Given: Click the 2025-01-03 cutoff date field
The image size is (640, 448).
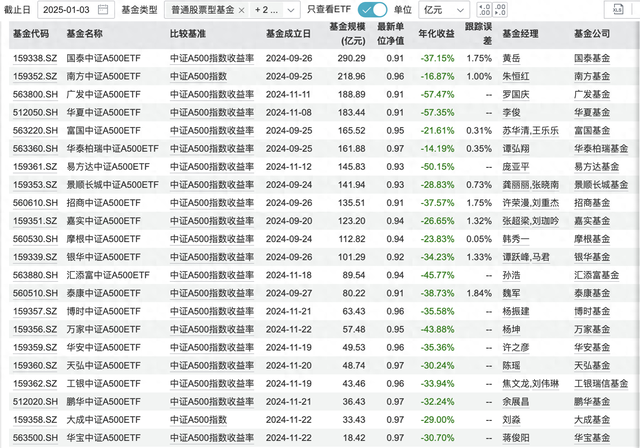Looking at the screenshot, I should [x=76, y=10].
